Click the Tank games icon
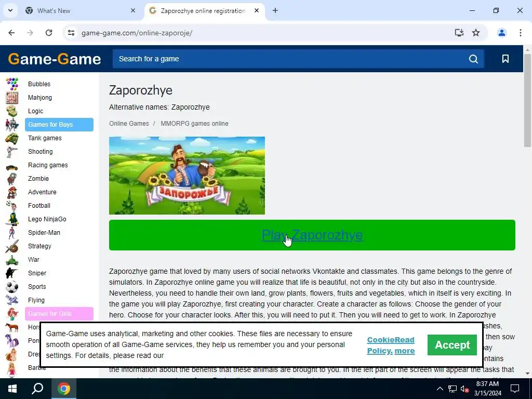Image resolution: width=532 pixels, height=399 pixels. [x=12, y=138]
